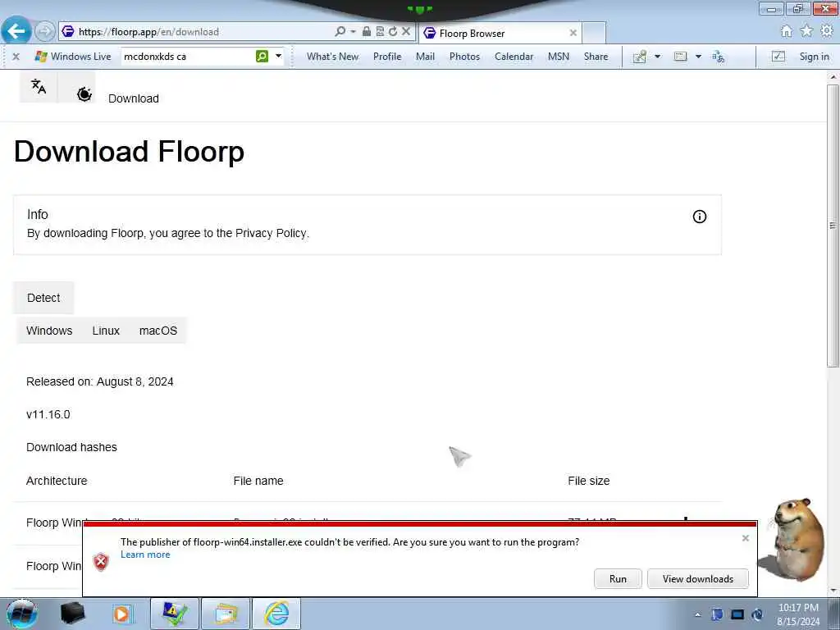Expand the dropdown beside the card icon
The width and height of the screenshot is (840, 630).
point(698,57)
